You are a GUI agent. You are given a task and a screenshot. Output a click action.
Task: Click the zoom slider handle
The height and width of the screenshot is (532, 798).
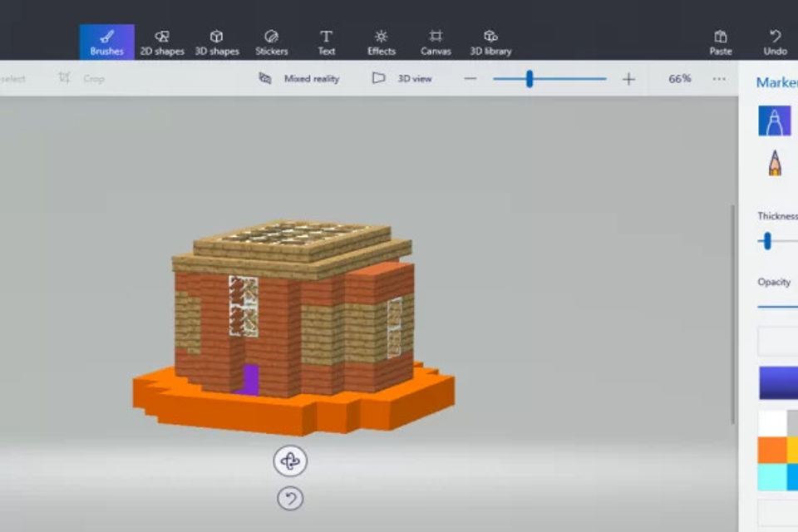pos(530,79)
